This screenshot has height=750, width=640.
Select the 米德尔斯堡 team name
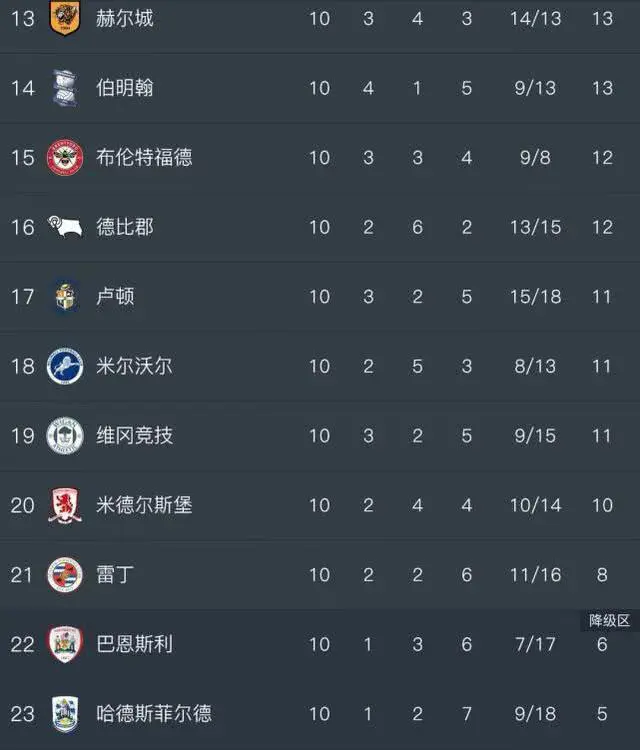pos(144,506)
